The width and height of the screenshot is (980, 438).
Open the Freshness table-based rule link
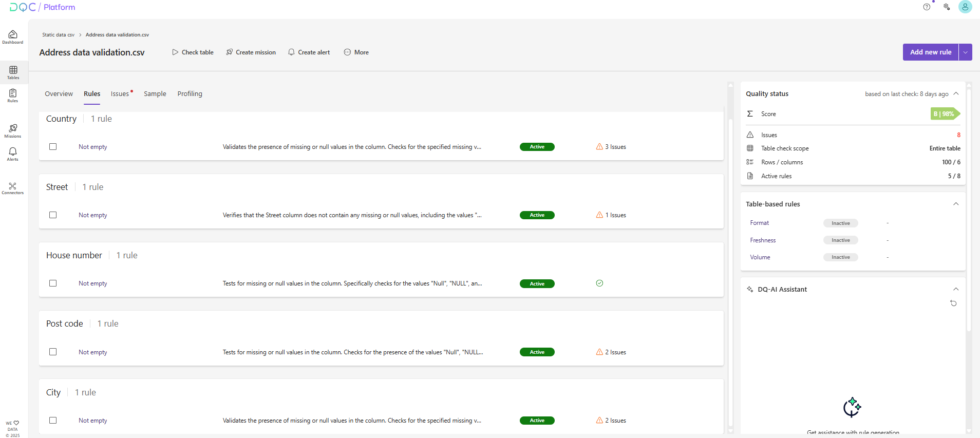(763, 240)
